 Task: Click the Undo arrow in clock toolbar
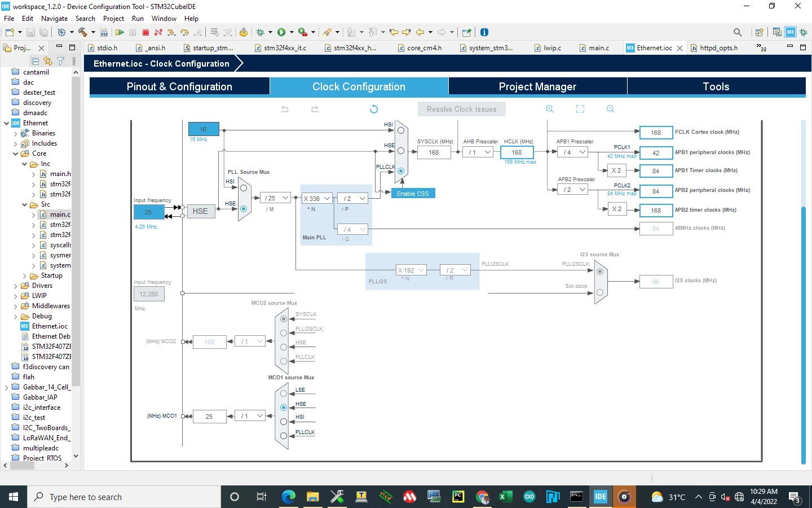tap(285, 109)
